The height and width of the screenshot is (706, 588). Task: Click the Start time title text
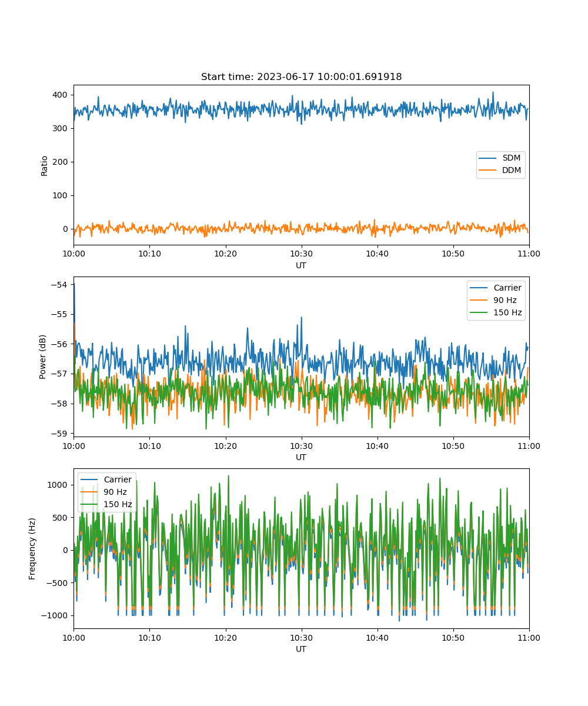point(302,77)
